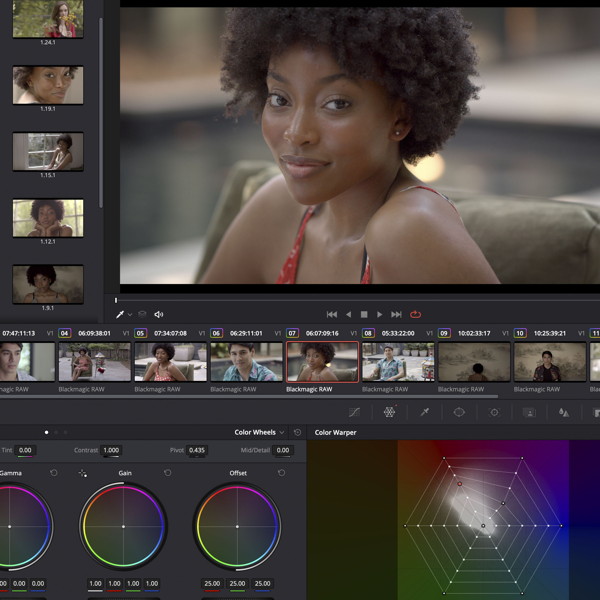The height and width of the screenshot is (600, 600).
Task: Select gallery still 1.15.1
Action: click(x=48, y=151)
